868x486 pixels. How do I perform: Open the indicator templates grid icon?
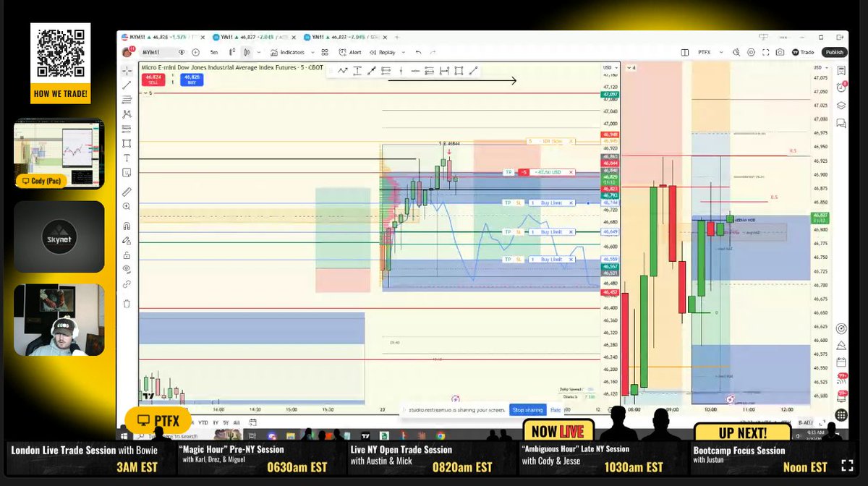325,52
